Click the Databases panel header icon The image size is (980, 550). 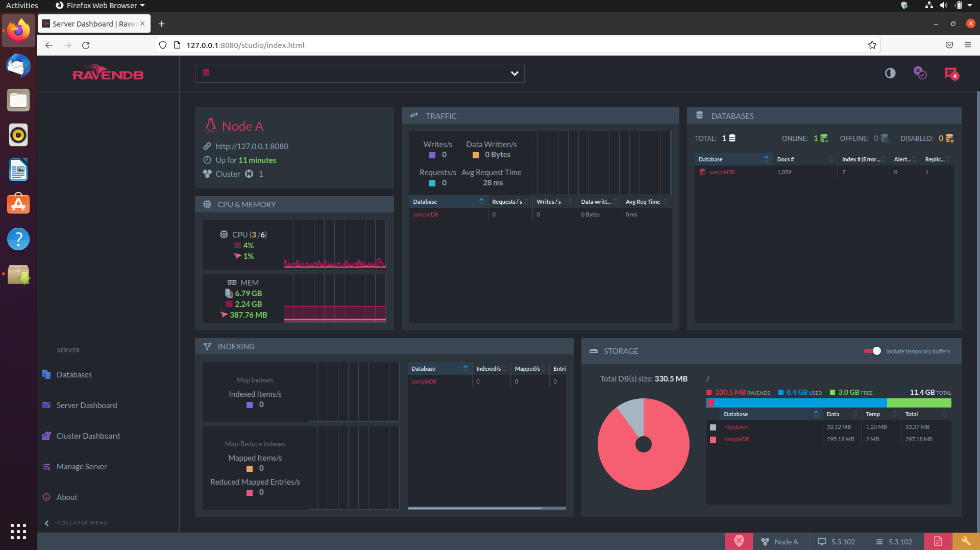700,115
